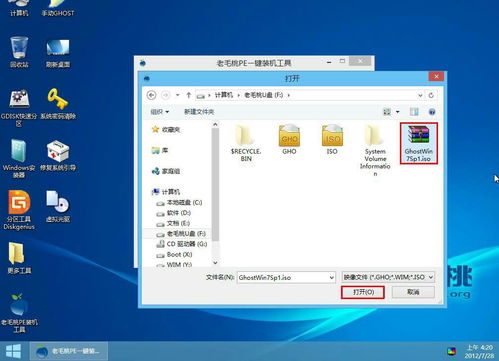Click the 取消 button

click(413, 292)
